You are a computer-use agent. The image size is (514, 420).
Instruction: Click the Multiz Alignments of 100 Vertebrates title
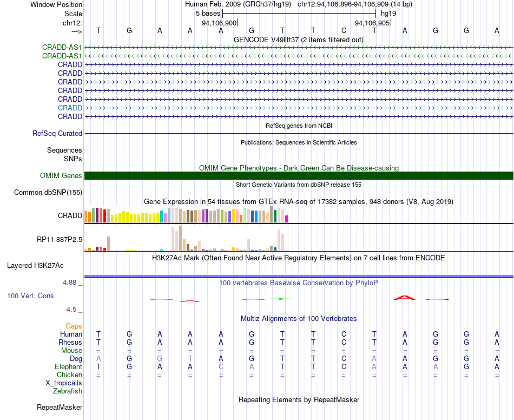click(x=299, y=318)
